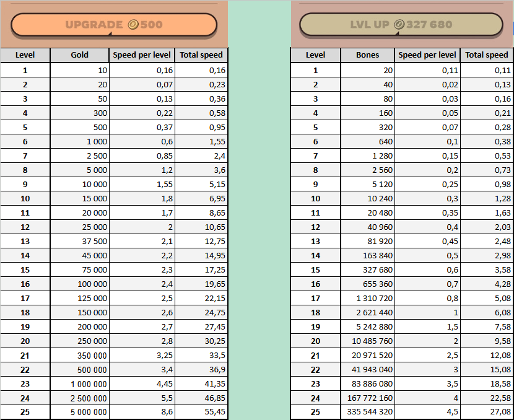The image size is (514, 420).
Task: Click Level header in the Gold table
Action: (25, 55)
